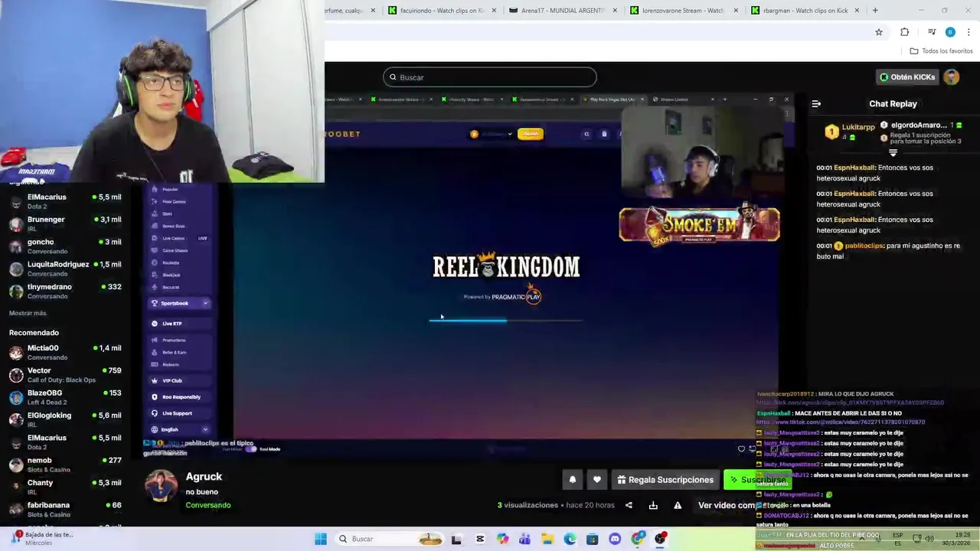The height and width of the screenshot is (551, 980).
Task: Click the search magnifier in Roobet header
Action: tap(586, 134)
